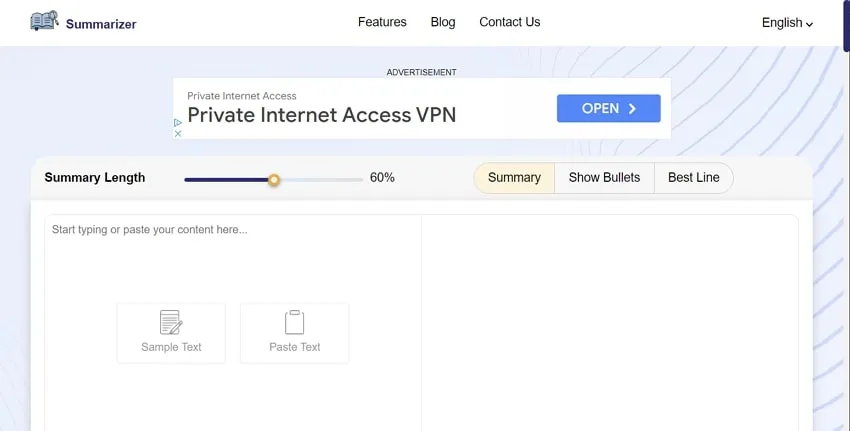Image resolution: width=850 pixels, height=431 pixels.
Task: Click the AdChoices triangle icon
Action: [178, 122]
